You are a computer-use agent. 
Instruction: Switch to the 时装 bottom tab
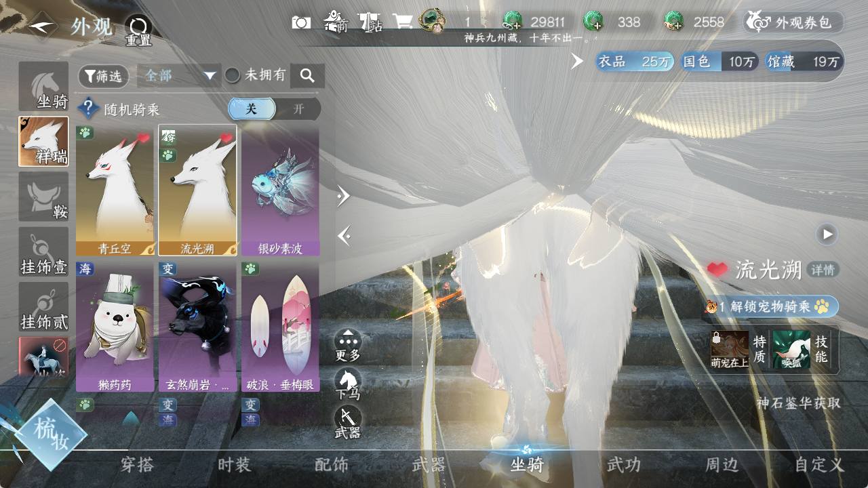234,465
